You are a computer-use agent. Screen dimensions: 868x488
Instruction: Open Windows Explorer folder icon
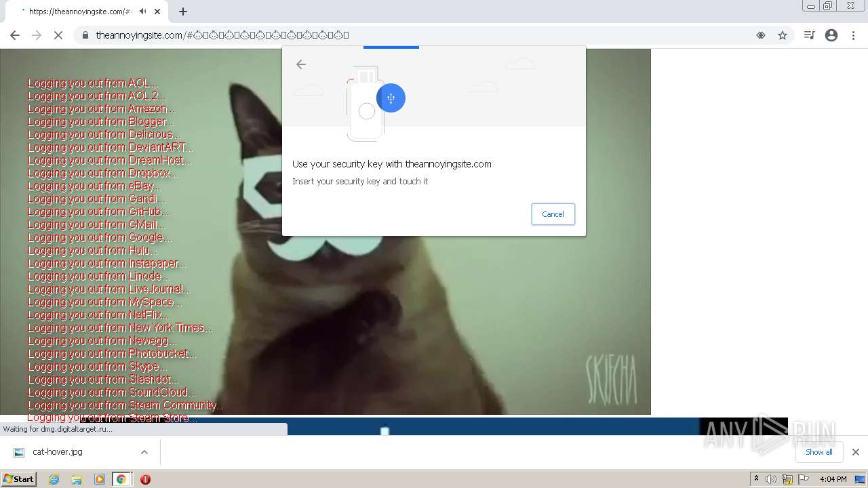coord(77,479)
